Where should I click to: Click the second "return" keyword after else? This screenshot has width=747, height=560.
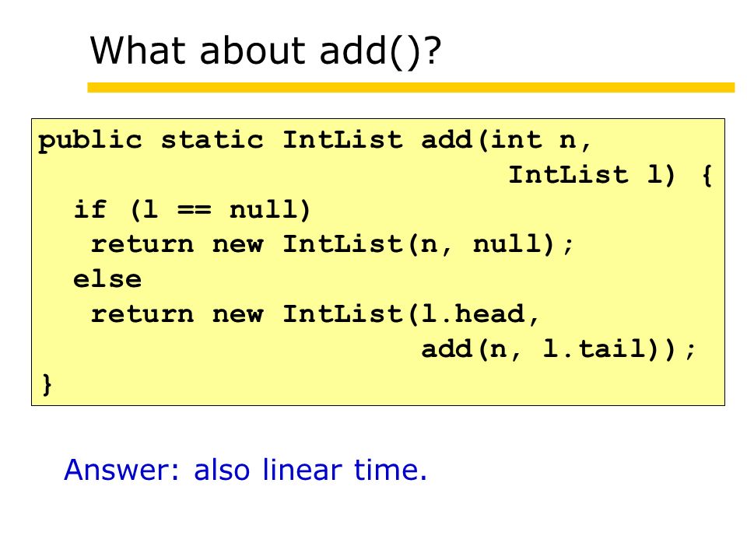coord(142,315)
